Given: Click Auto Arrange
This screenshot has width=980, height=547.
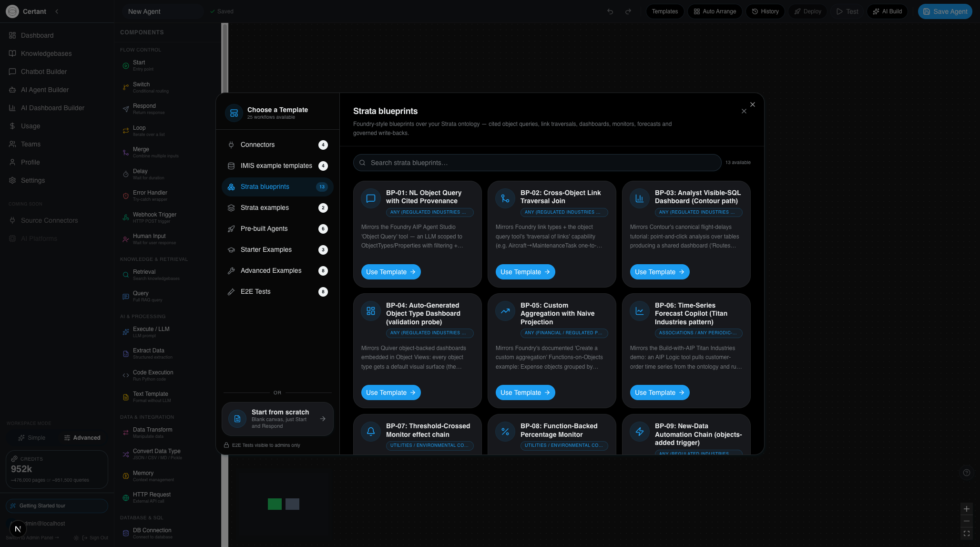Looking at the screenshot, I should [715, 11].
